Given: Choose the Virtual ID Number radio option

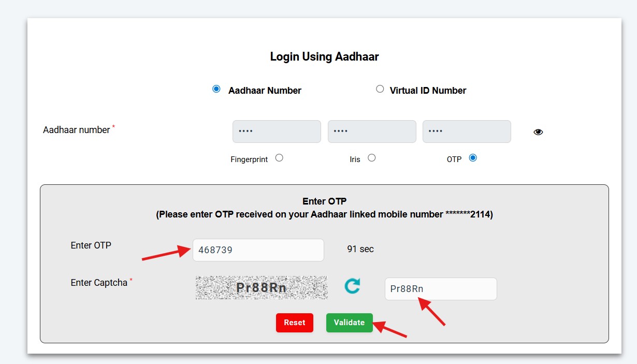Looking at the screenshot, I should pyautogui.click(x=380, y=89).
